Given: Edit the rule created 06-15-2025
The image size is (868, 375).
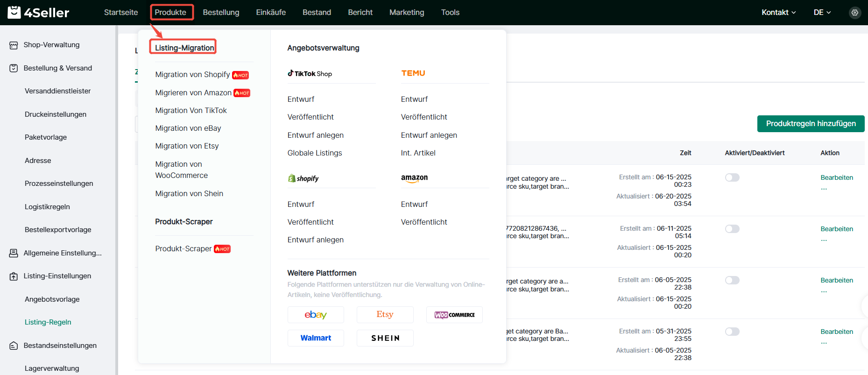Looking at the screenshot, I should point(837,177).
